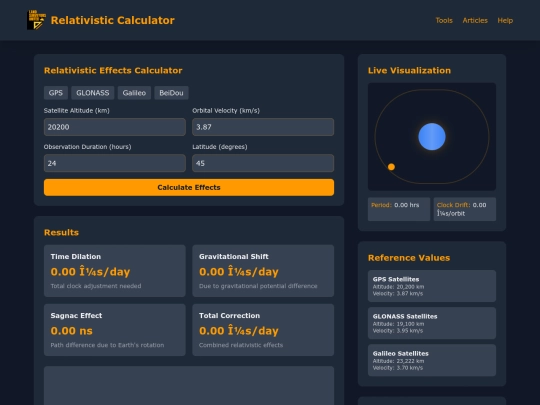Click the Reference Values heading
Viewport: 540px width, 405px height.
pos(409,258)
